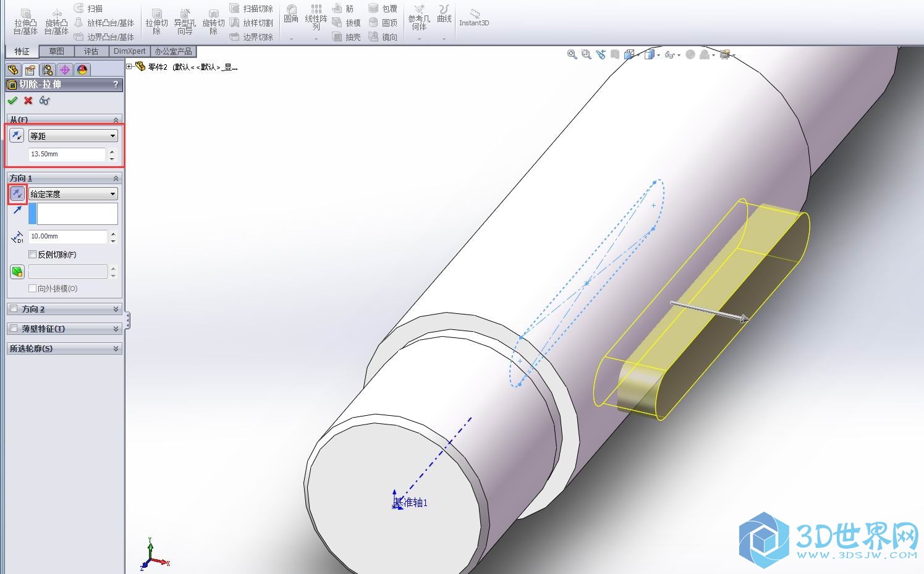Select the 放样切割 lofted cut tool
The width and height of the screenshot is (924, 574).
251,23
